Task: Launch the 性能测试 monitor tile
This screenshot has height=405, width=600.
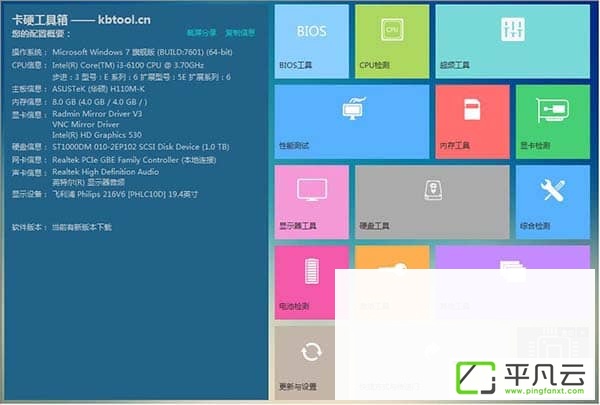Action: click(x=352, y=122)
